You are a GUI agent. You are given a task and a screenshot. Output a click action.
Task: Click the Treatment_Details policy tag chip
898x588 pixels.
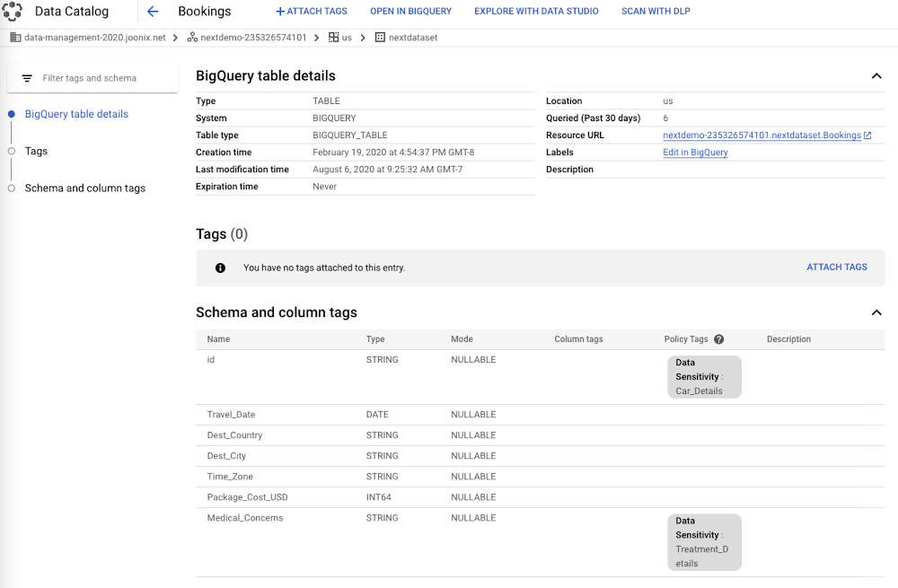pos(704,542)
